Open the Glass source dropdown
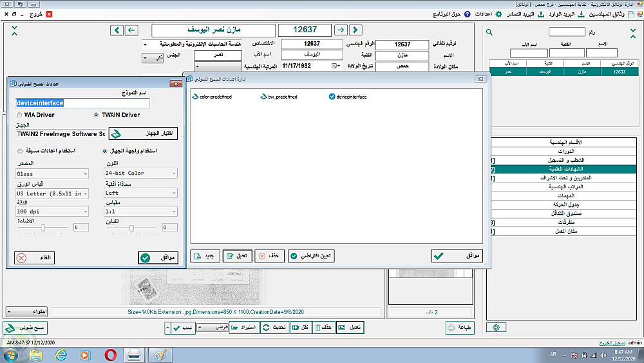Screen dimensions: 644x363 click(52, 174)
